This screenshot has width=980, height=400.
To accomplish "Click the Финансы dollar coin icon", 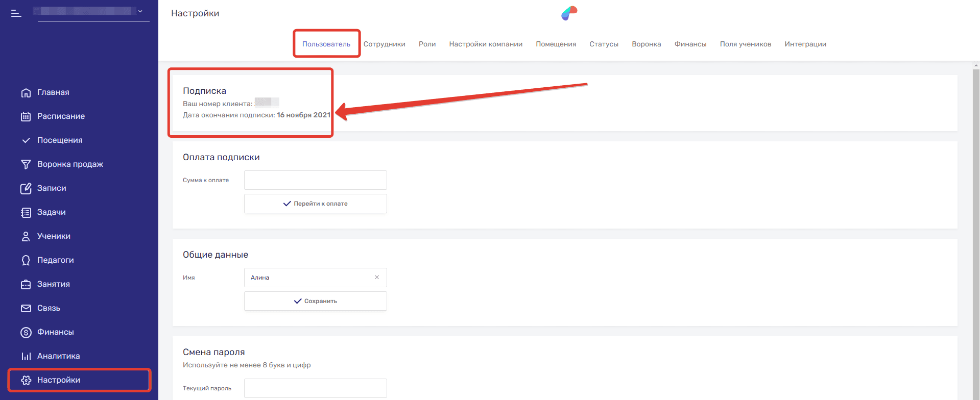I will pyautogui.click(x=26, y=332).
